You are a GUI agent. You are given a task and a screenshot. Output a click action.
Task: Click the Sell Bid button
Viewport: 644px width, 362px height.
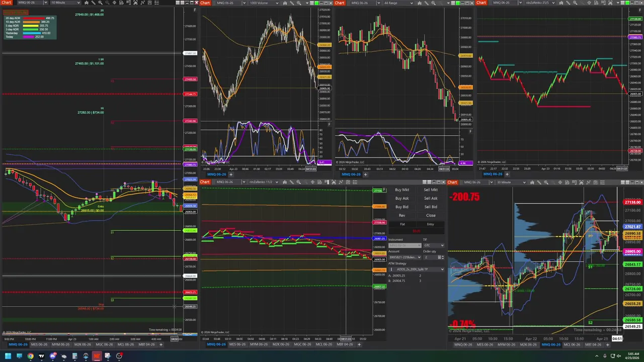pyautogui.click(x=431, y=207)
